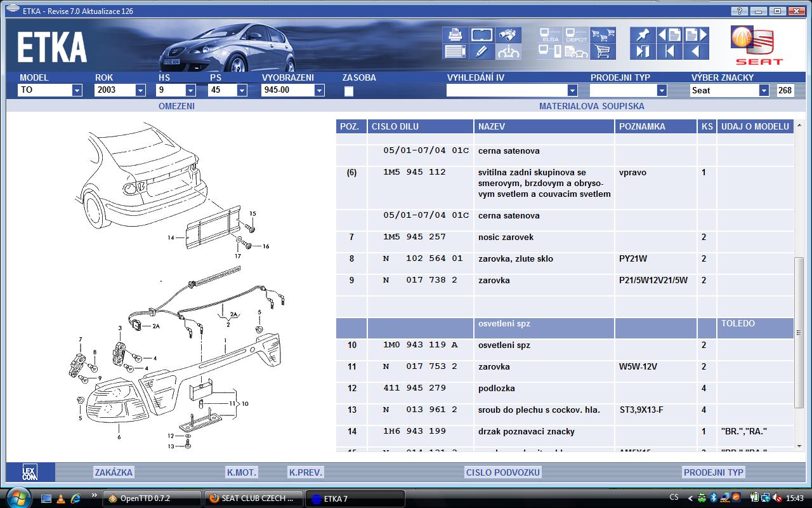Click the exit door icon
Image resolution: width=812 pixels, height=508 pixels.
point(642,51)
